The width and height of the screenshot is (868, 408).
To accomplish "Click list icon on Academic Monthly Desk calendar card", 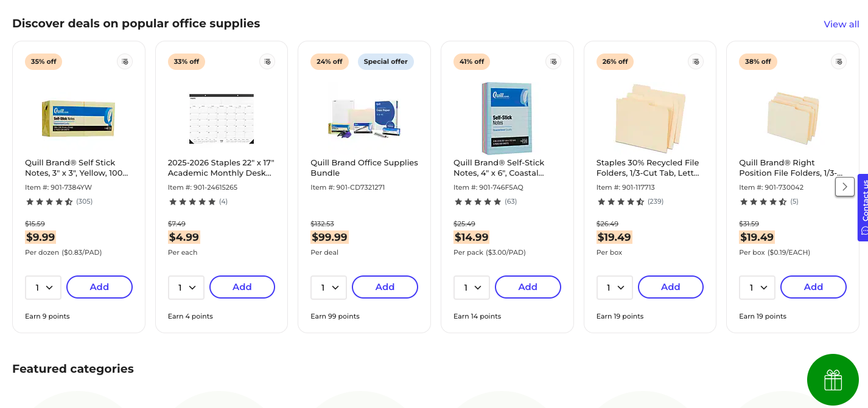I will (x=267, y=61).
